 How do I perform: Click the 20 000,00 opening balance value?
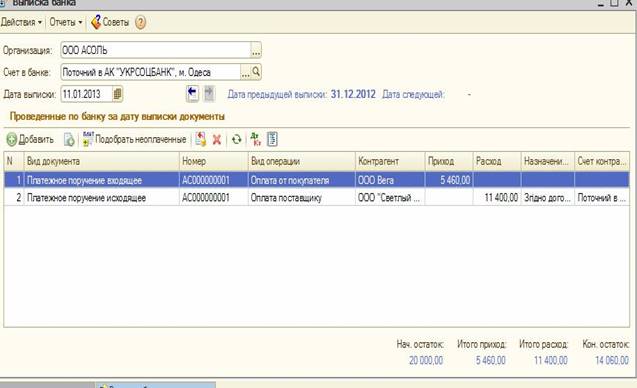(426, 360)
